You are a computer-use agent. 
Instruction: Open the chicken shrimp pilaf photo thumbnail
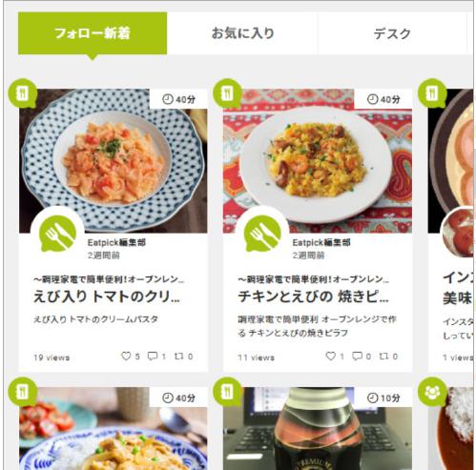point(318,161)
